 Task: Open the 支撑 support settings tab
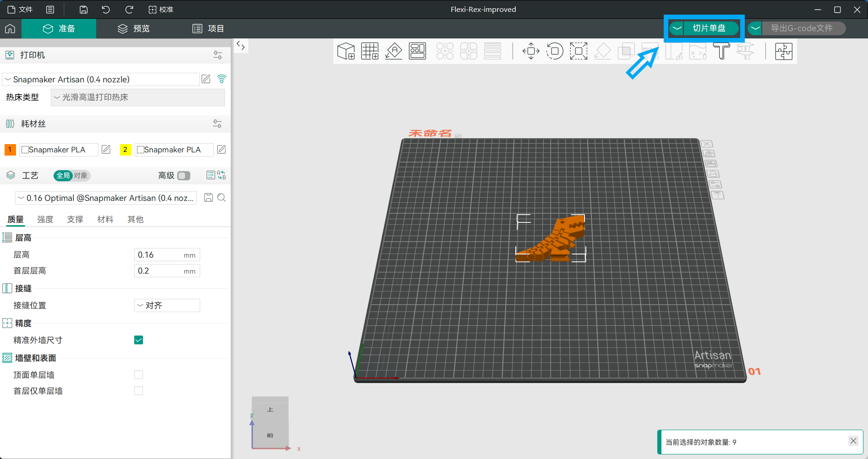pyautogui.click(x=75, y=220)
